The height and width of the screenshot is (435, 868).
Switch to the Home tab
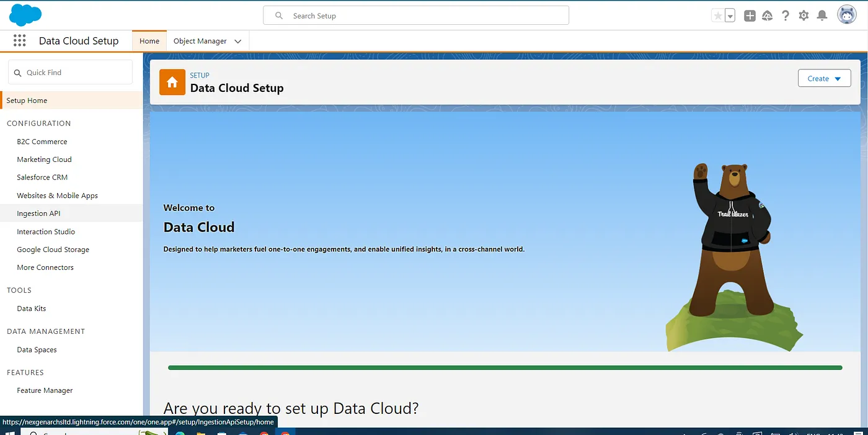click(149, 41)
